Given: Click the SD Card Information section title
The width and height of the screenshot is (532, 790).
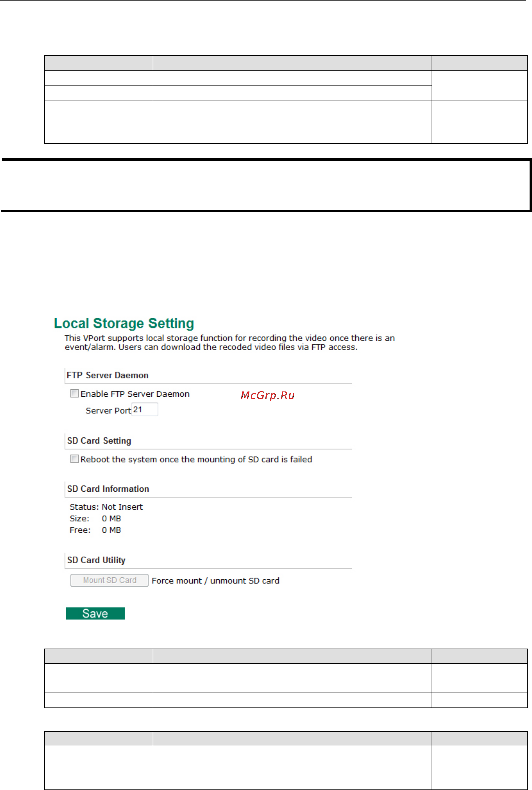Looking at the screenshot, I should [108, 489].
